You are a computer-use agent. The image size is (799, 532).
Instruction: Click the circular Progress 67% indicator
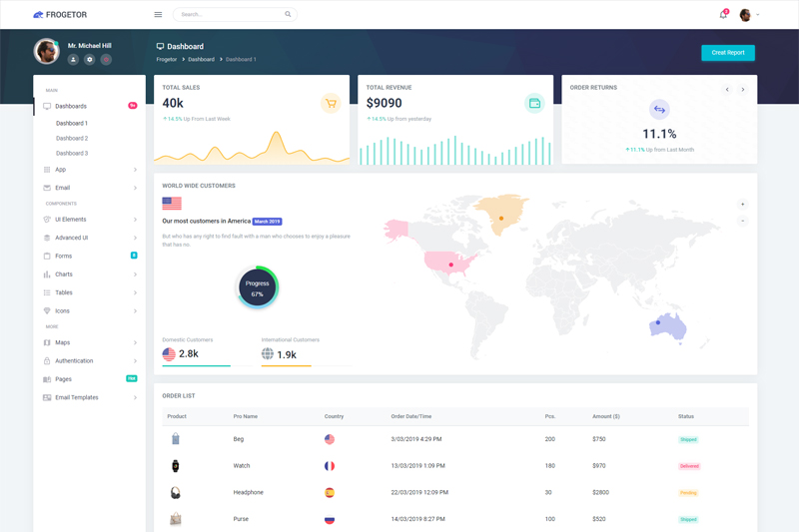tap(257, 288)
